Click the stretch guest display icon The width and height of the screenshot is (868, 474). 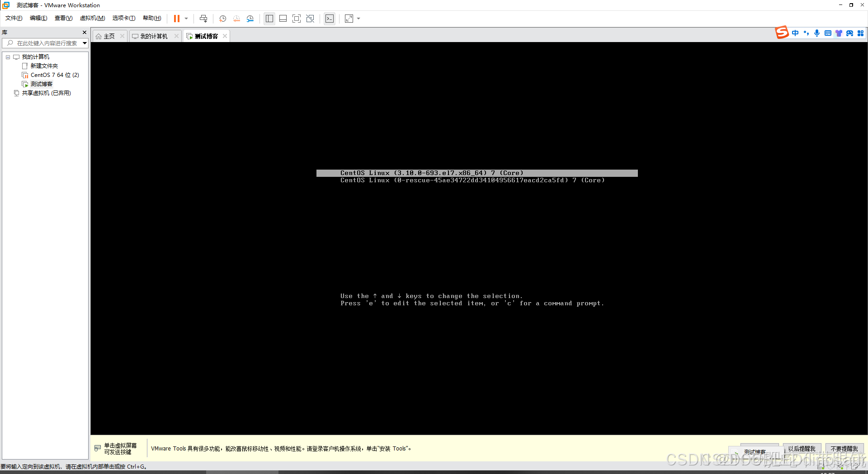[x=349, y=19]
